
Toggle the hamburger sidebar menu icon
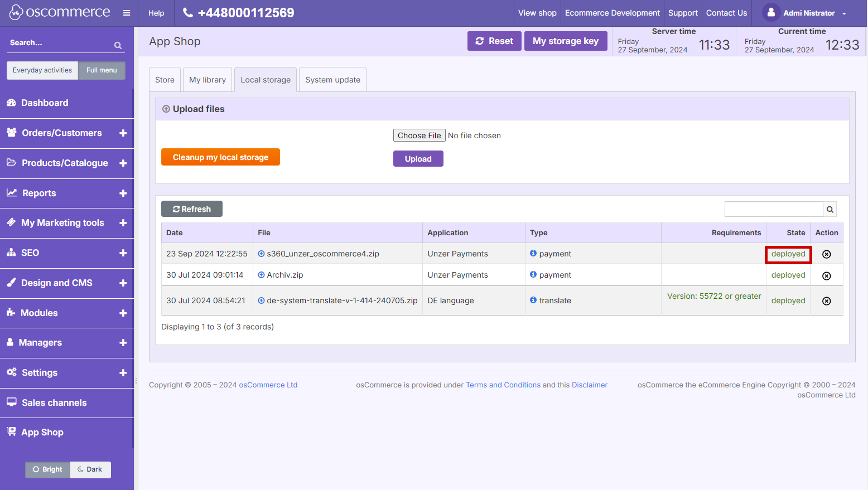pyautogui.click(x=127, y=13)
